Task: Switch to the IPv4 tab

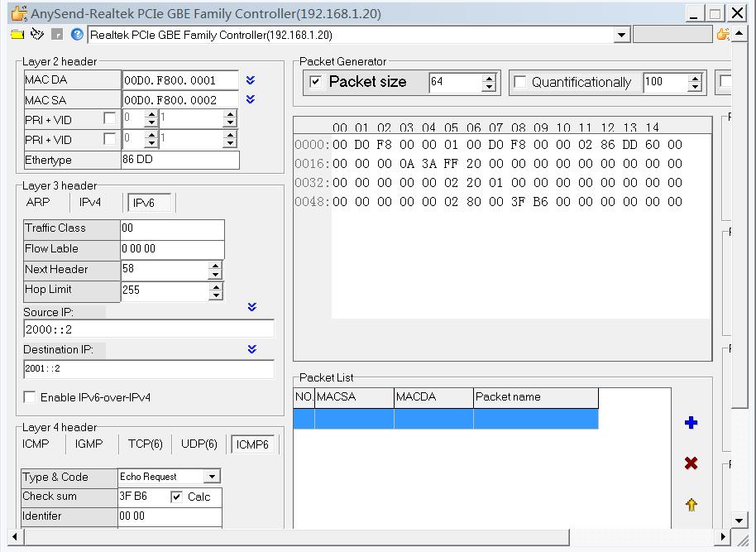Action: click(90, 202)
